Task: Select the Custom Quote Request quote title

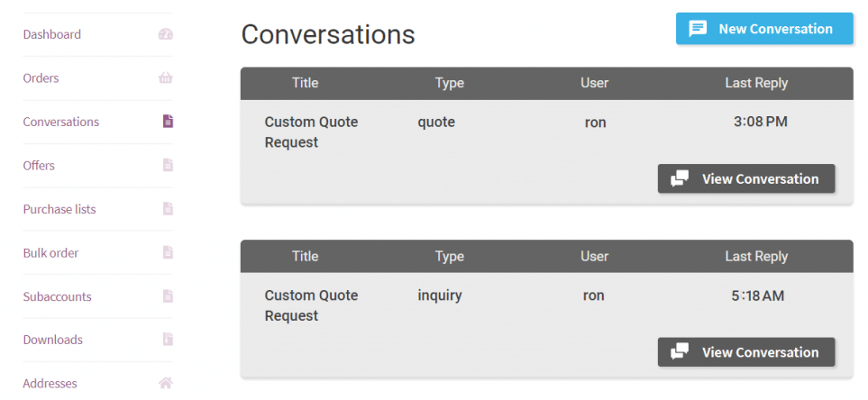Action: [311, 132]
